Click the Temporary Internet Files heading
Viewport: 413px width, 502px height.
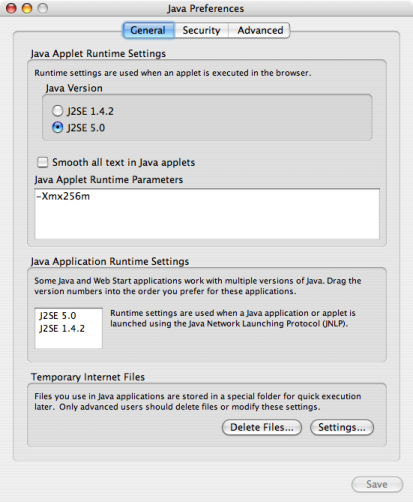88,377
